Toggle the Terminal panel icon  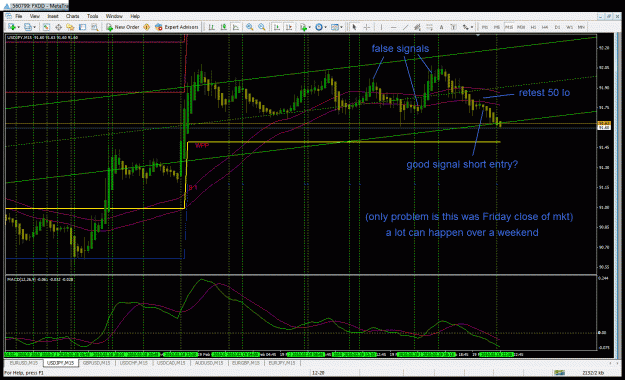pyautogui.click(x=83, y=27)
